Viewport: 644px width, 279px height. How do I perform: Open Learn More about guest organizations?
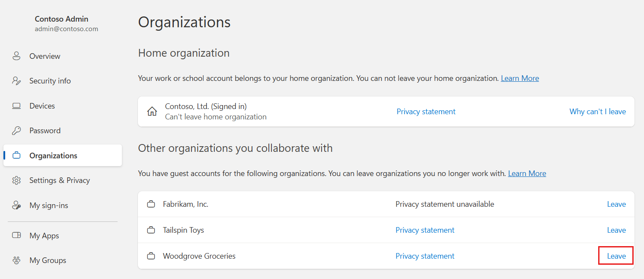click(527, 173)
